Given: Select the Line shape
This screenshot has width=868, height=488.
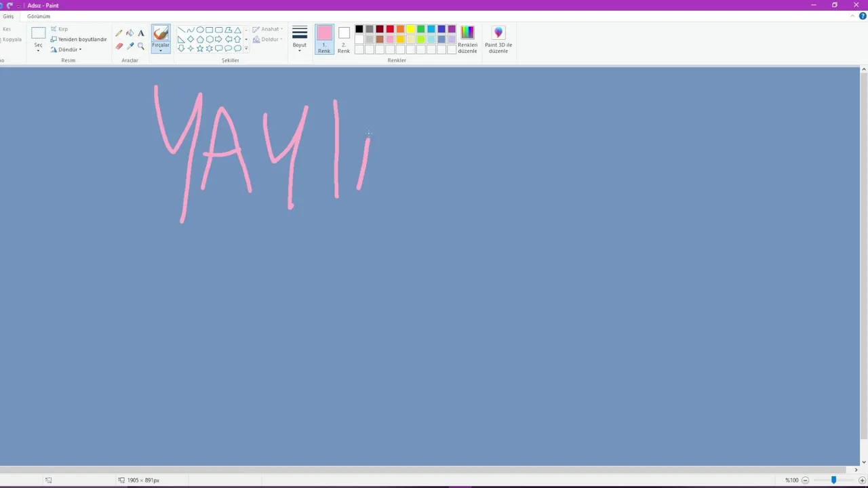Looking at the screenshot, I should click(x=181, y=30).
